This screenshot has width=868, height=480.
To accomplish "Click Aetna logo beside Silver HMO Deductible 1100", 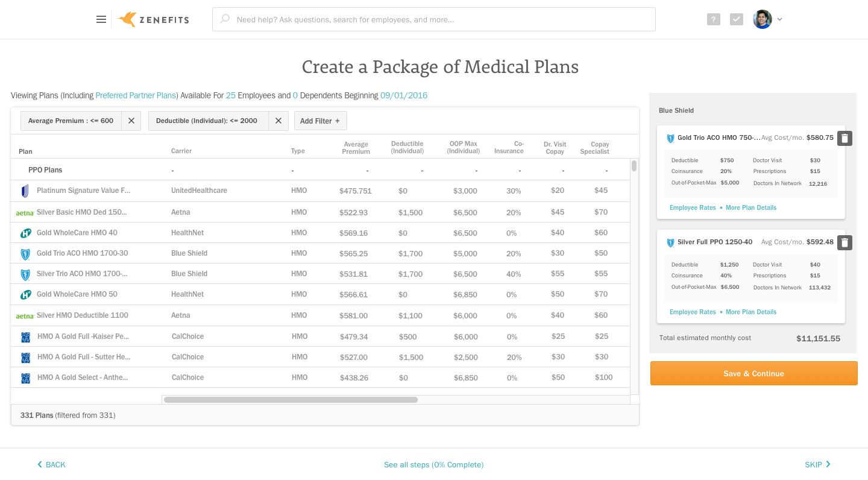I will tap(25, 316).
